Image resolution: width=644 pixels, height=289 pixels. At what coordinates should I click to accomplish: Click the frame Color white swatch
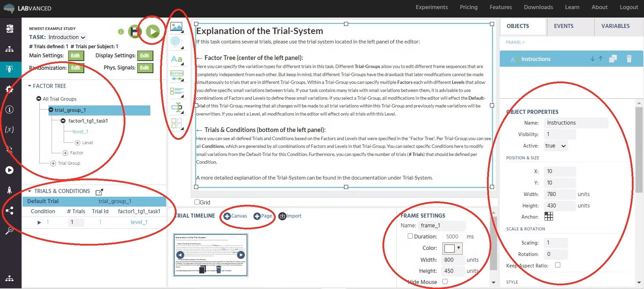coord(450,248)
